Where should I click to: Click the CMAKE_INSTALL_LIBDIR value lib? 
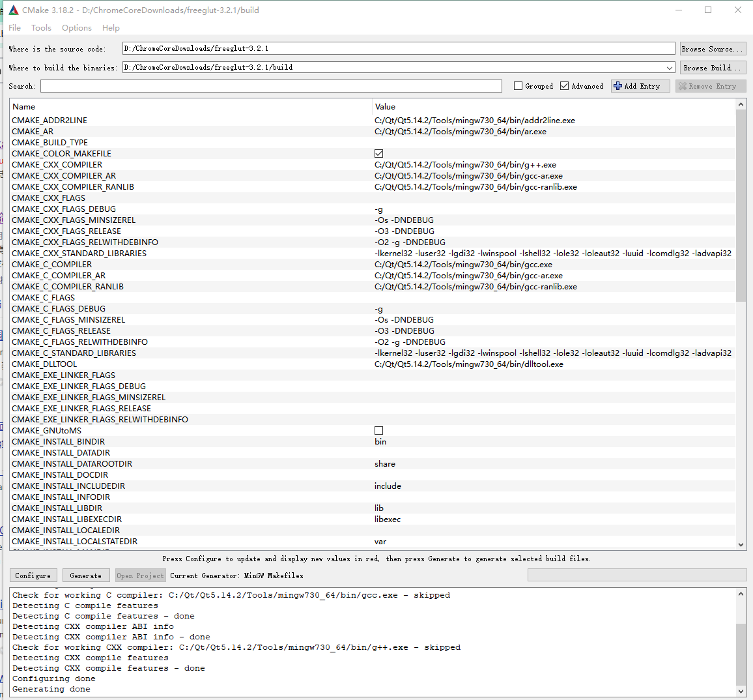(379, 508)
